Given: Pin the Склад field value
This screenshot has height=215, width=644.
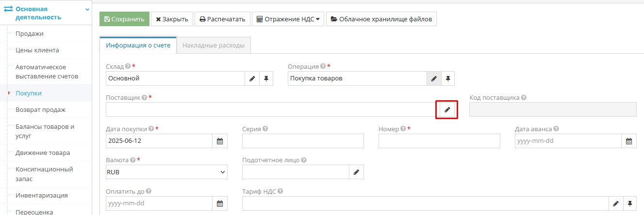Looking at the screenshot, I should [266, 78].
